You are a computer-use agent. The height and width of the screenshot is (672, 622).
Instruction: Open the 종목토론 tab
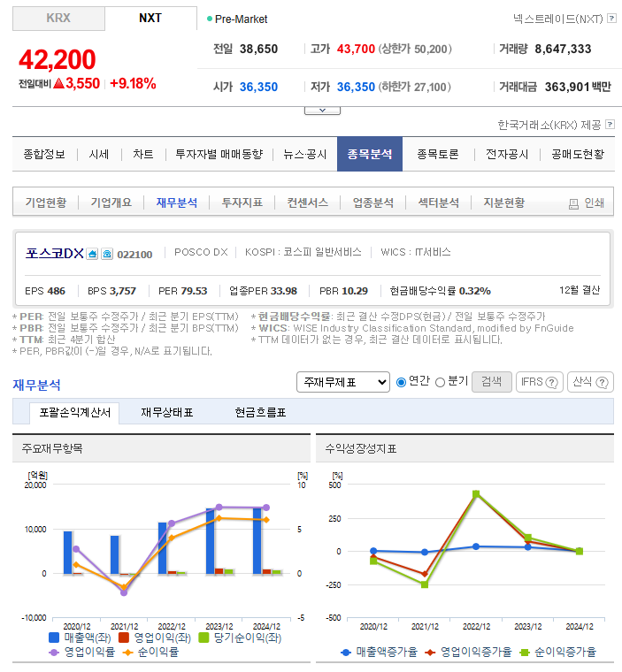438,154
